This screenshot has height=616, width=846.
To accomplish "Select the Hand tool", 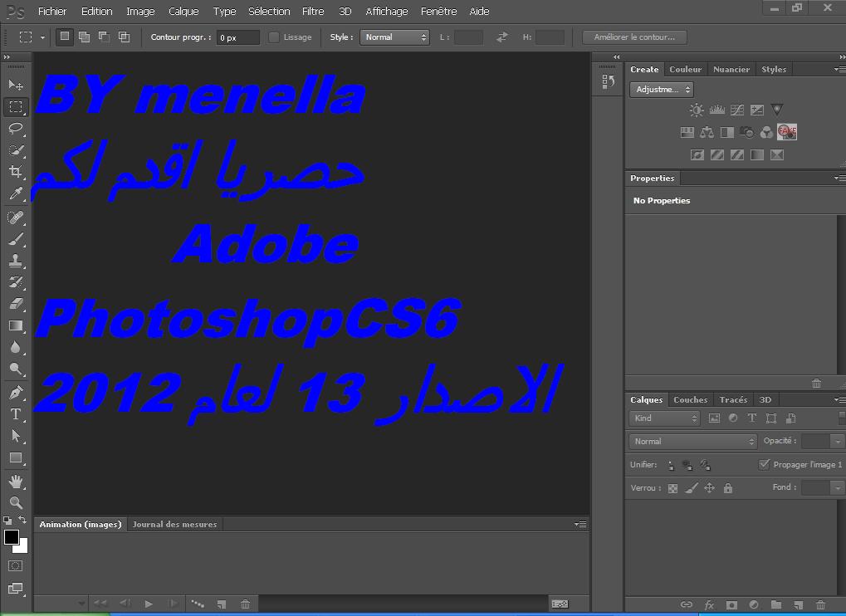I will point(16,482).
